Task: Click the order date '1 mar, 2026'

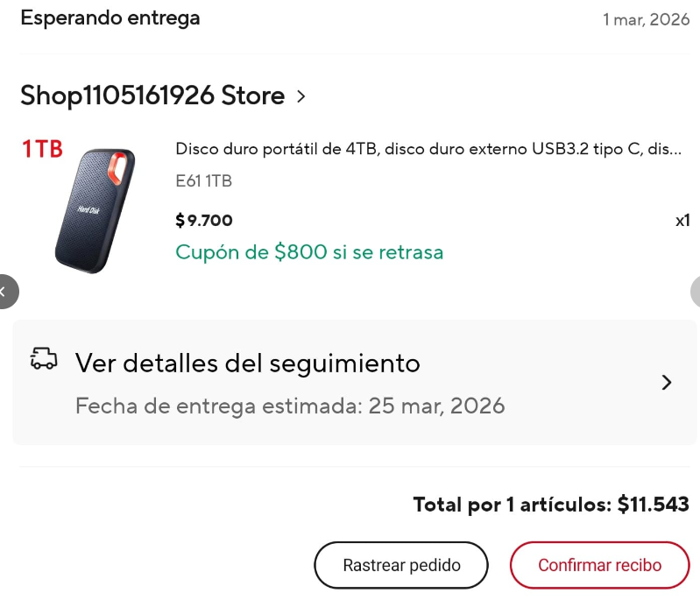Action: 646,19
